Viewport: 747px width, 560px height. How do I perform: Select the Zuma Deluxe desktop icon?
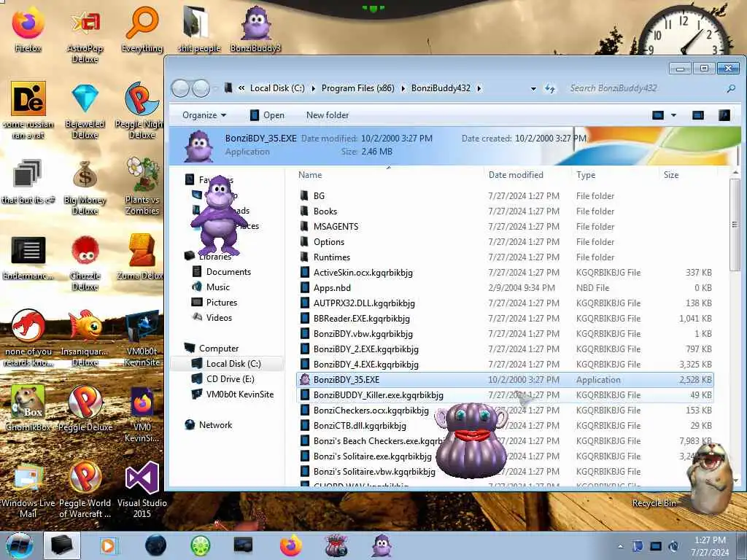142,257
